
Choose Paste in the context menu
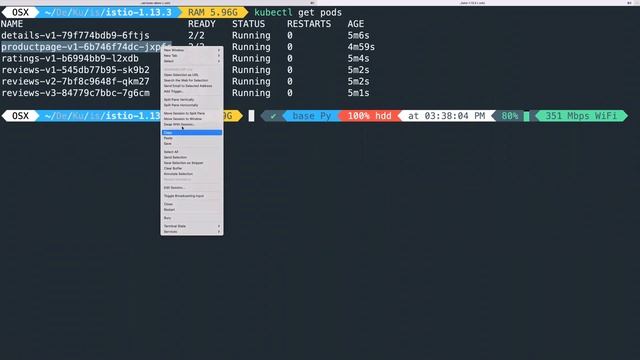[x=192, y=138]
